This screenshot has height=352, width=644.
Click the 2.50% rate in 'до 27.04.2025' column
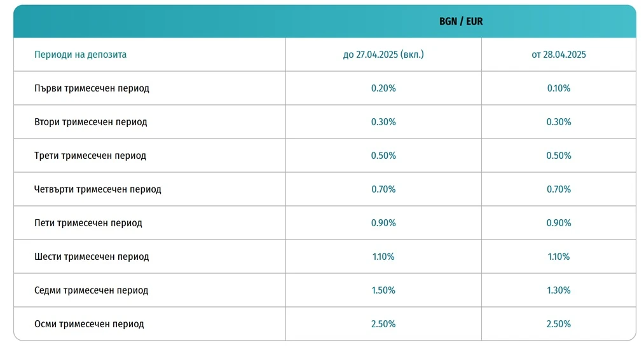click(x=383, y=323)
